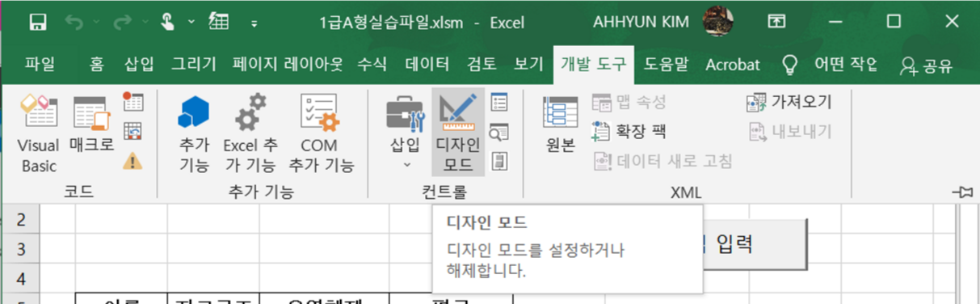Click the table icon in the quick access toolbar
The image size is (980, 304).
click(x=218, y=22)
